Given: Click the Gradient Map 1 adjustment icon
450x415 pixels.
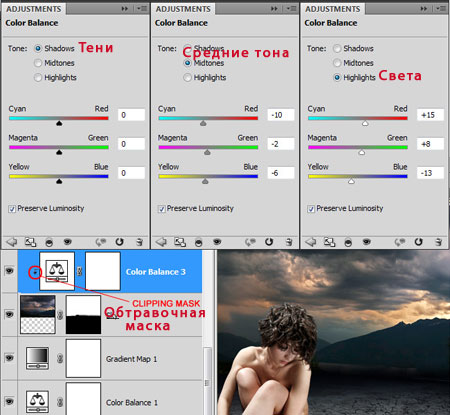Looking at the screenshot, I should [x=38, y=358].
